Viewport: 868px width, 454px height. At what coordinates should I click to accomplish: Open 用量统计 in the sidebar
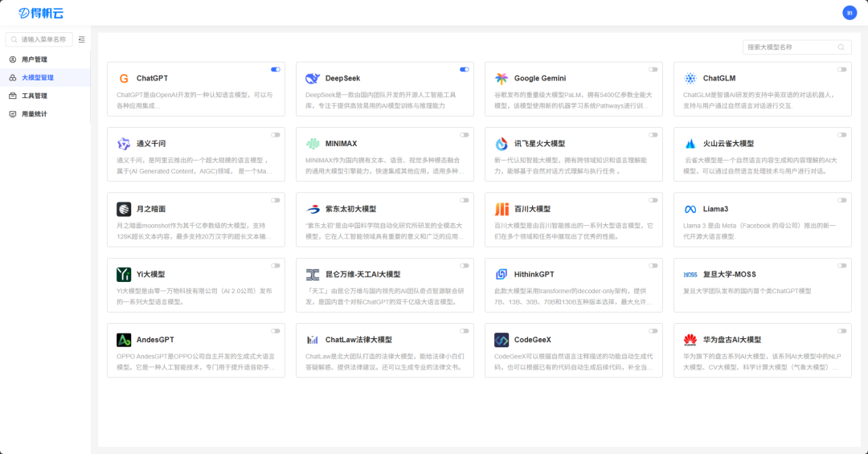tap(45, 114)
